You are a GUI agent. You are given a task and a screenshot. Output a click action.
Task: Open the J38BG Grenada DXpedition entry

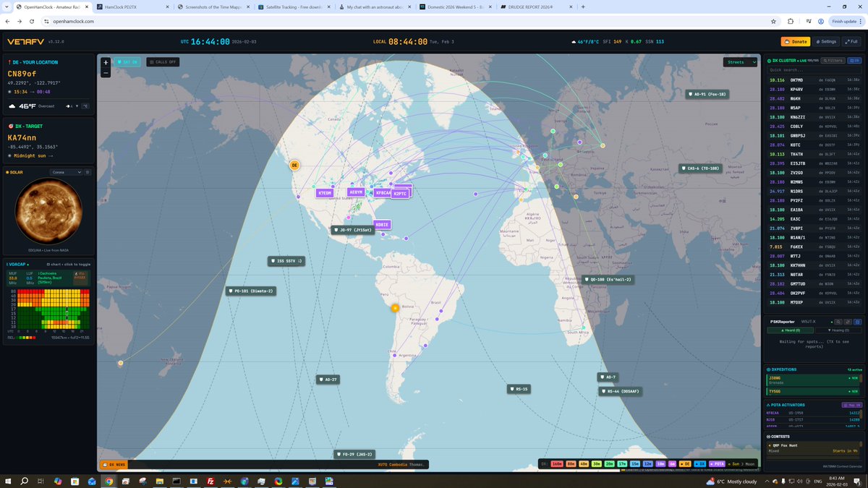814,380
